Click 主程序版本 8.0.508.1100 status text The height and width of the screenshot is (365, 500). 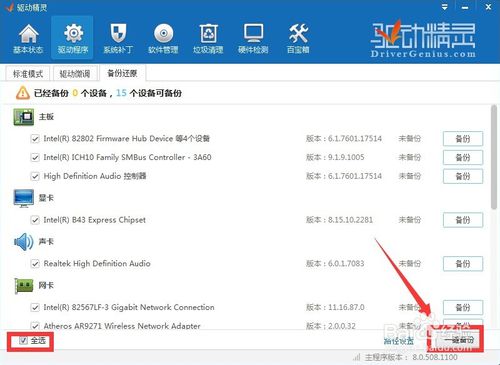tap(411, 357)
